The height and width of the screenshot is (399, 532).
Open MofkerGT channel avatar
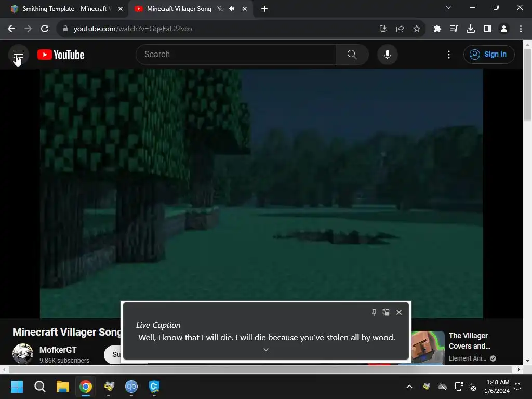coord(23,353)
